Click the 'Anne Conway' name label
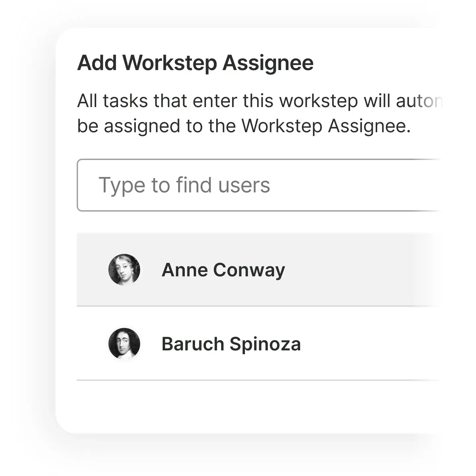The image size is (476, 476). [223, 270]
